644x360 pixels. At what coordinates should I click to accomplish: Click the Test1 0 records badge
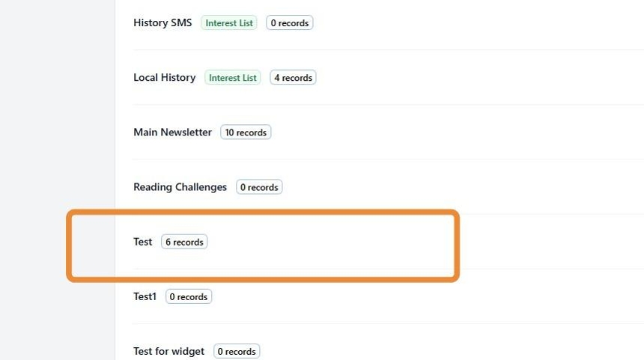coord(189,296)
